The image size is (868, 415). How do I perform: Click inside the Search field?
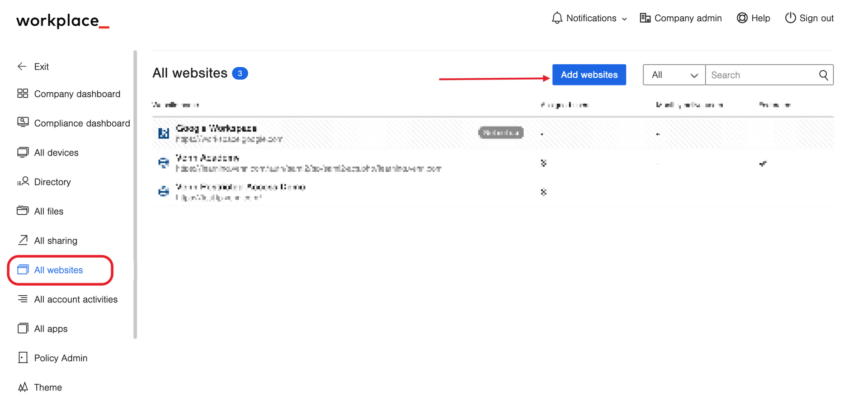[759, 75]
